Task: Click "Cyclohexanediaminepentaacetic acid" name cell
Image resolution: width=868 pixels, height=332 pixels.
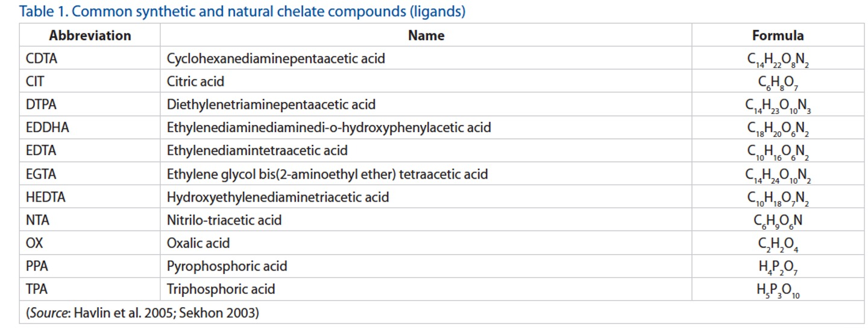Action: (x=275, y=59)
